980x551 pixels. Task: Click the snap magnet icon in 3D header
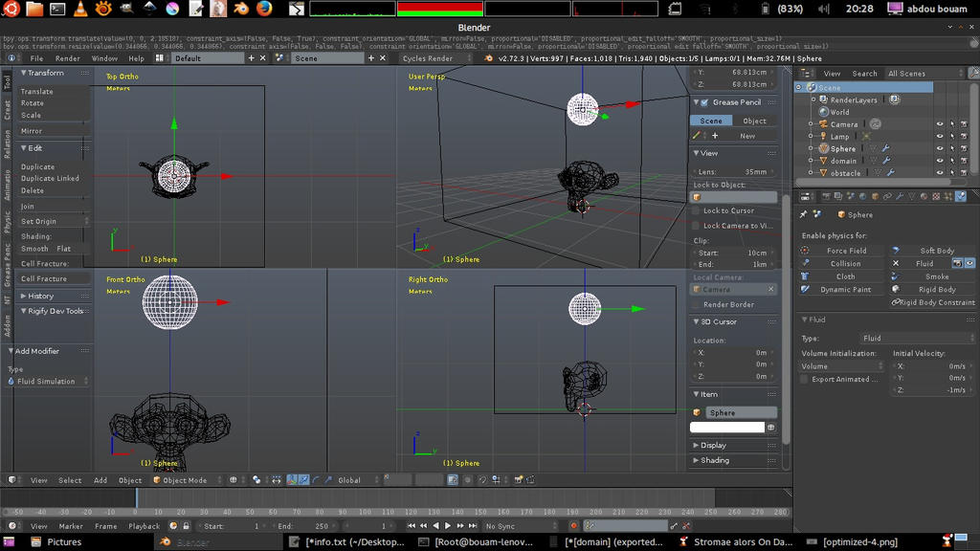(x=483, y=480)
